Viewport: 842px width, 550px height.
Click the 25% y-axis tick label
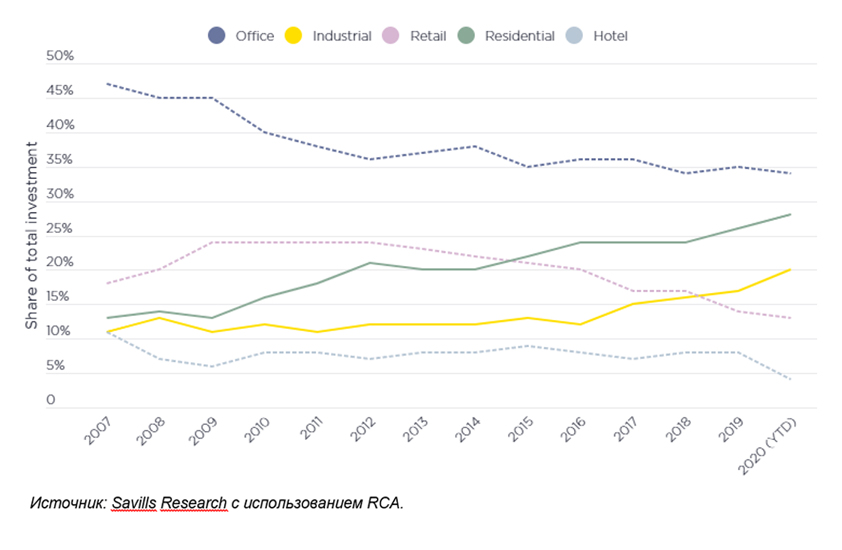pyautogui.click(x=60, y=229)
